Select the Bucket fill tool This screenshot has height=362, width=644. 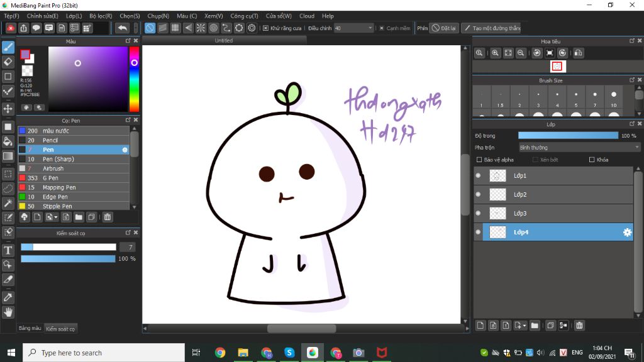coord(8,141)
